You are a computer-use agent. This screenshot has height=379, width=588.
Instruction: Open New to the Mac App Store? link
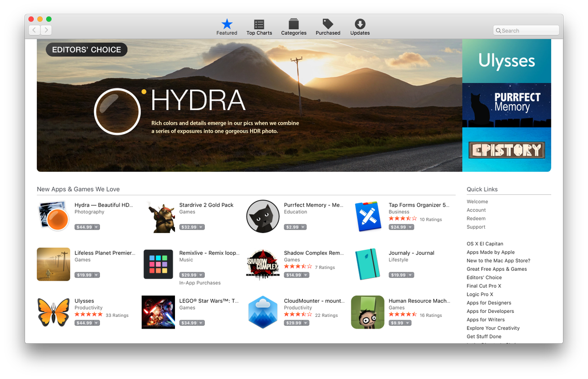click(498, 261)
